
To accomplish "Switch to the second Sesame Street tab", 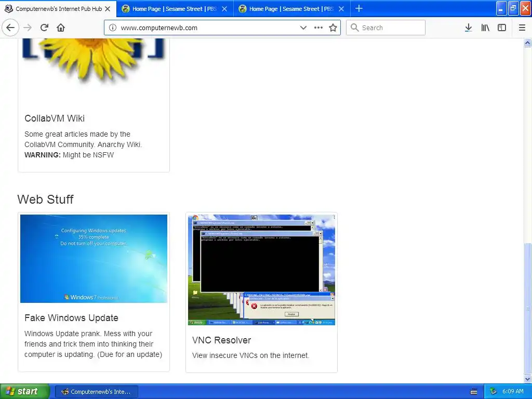I will [291, 9].
